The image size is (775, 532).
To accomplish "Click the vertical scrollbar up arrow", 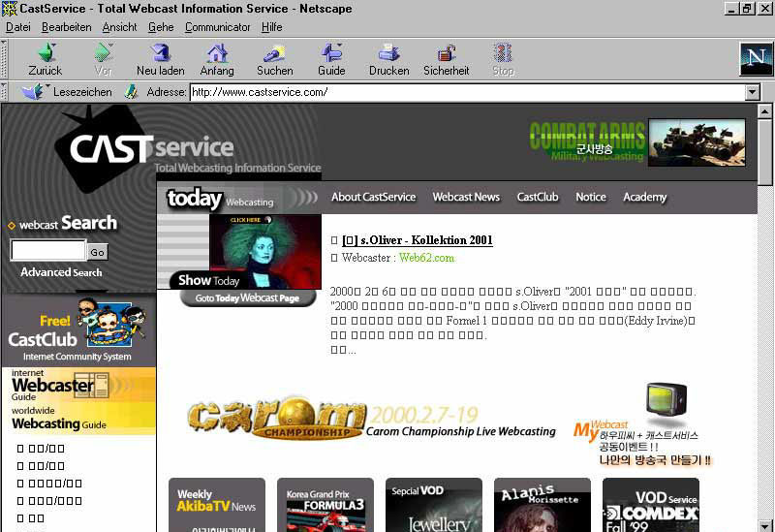I will click(764, 111).
